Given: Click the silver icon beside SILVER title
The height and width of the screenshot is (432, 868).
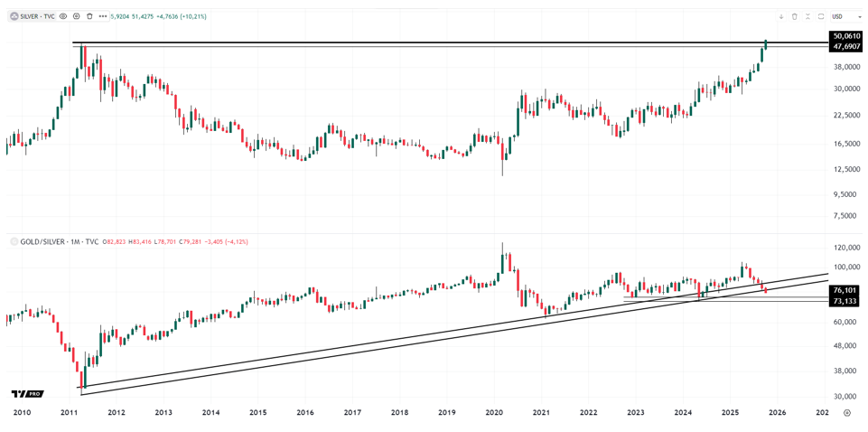Looking at the screenshot, I should tap(14, 16).
